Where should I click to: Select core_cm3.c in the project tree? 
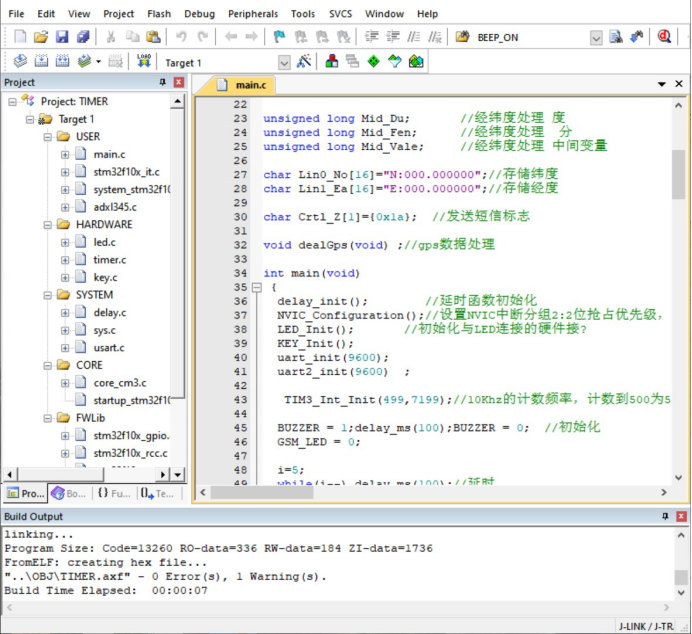(120, 383)
